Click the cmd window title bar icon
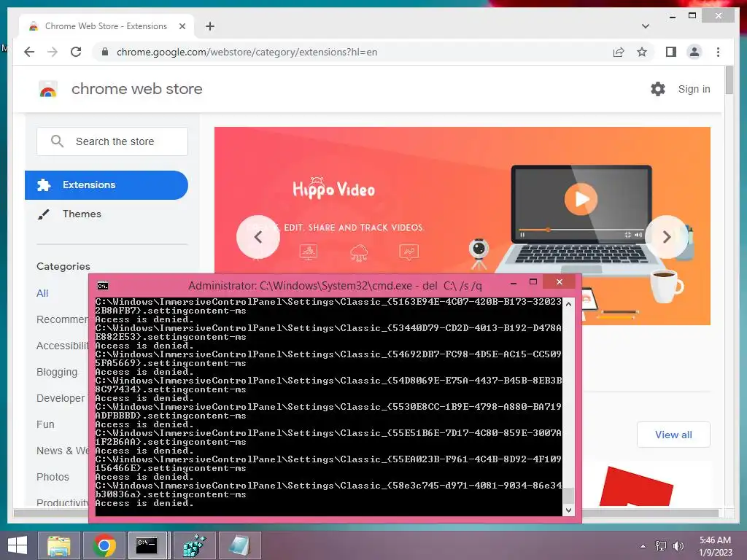Image resolution: width=747 pixels, height=560 pixels. pos(102,286)
